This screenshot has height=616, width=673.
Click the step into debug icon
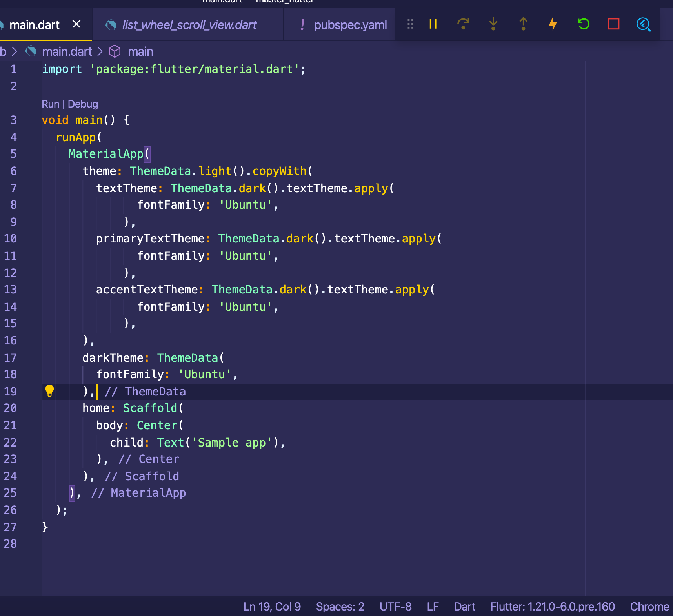(493, 24)
